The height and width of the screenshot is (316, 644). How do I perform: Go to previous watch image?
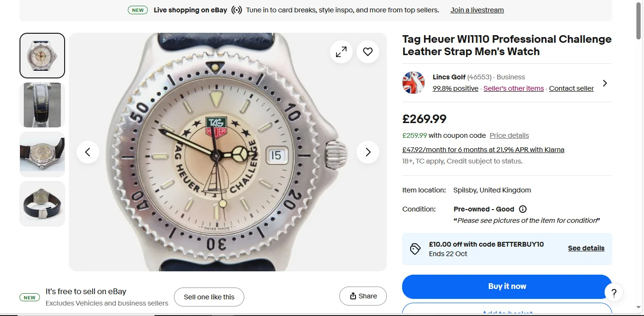(88, 152)
